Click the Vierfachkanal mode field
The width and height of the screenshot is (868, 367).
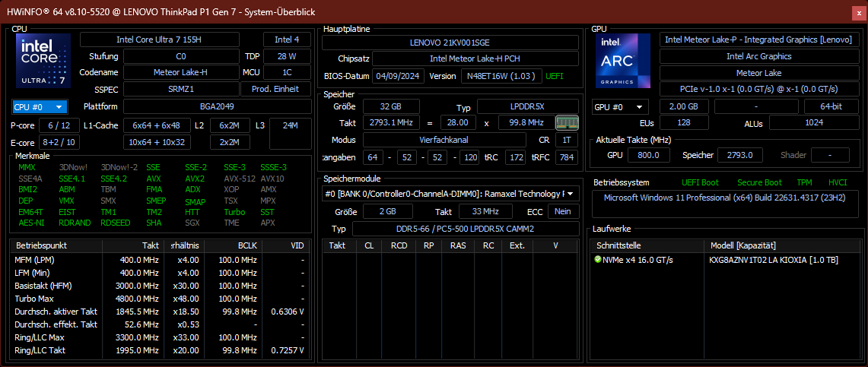(444, 140)
